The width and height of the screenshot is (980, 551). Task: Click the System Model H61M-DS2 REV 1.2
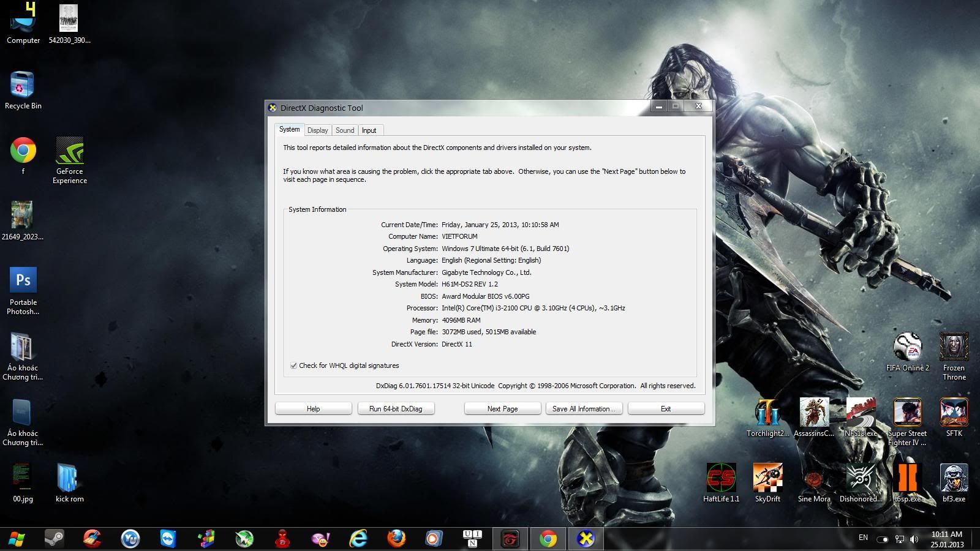470,284
